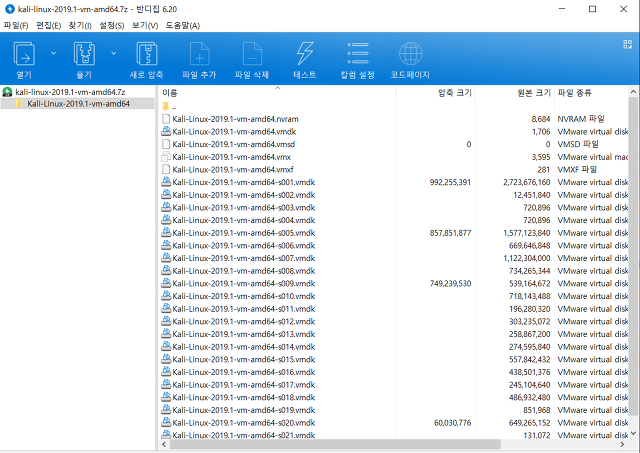
Task: Click original size 2,723,676,160
Action: [x=527, y=182]
